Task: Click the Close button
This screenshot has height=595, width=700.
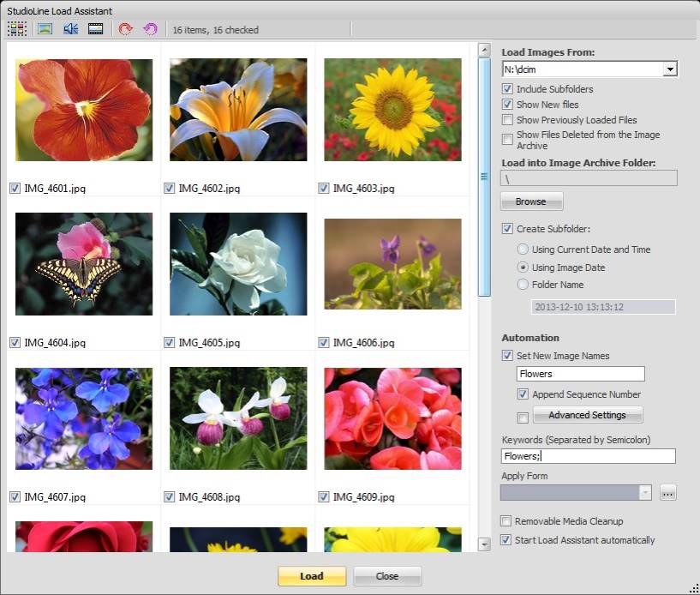Action: coord(387,576)
